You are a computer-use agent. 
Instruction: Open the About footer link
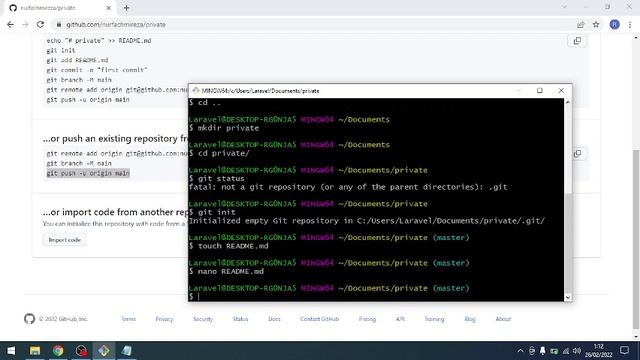[x=503, y=319]
